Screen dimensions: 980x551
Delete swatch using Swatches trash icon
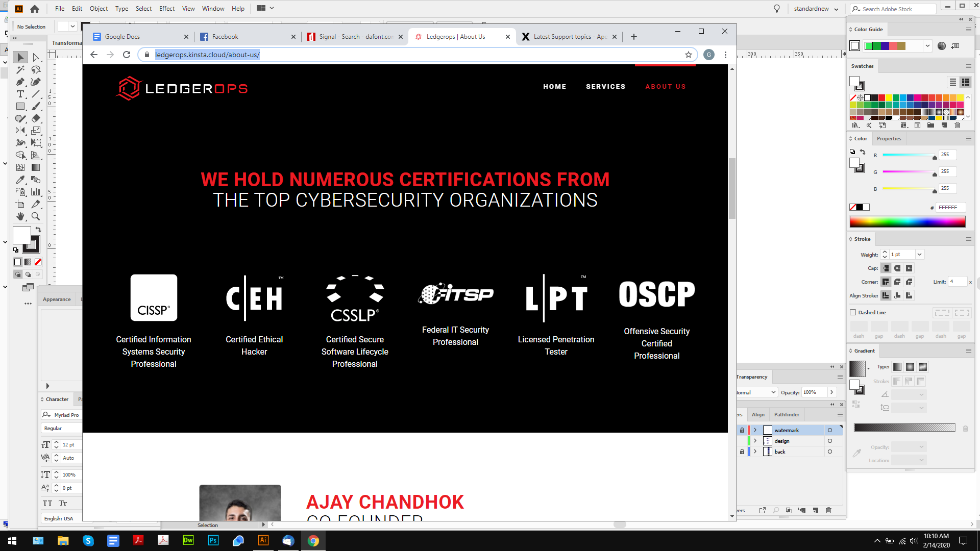tap(957, 126)
